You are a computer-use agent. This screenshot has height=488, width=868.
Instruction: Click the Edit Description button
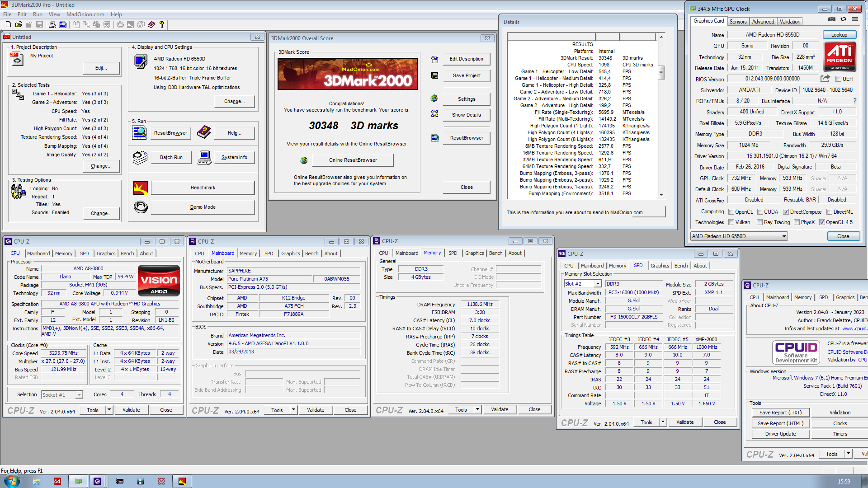[466, 59]
